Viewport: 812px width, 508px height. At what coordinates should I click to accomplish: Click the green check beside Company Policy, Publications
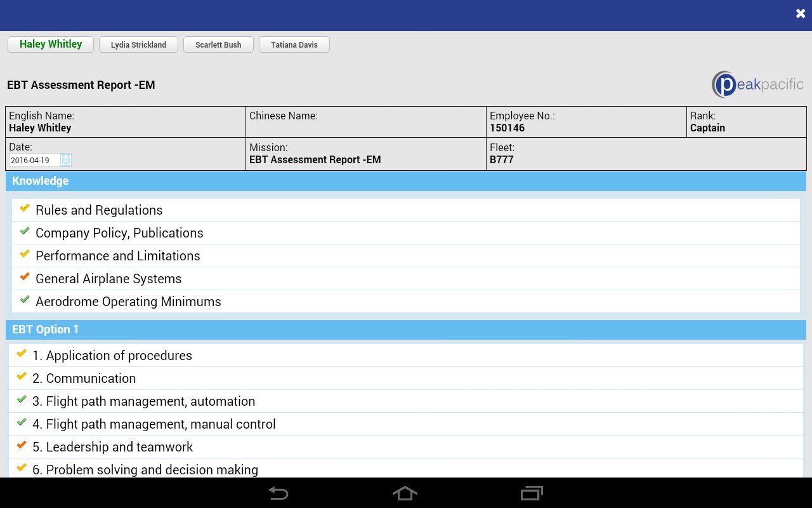[x=25, y=231]
